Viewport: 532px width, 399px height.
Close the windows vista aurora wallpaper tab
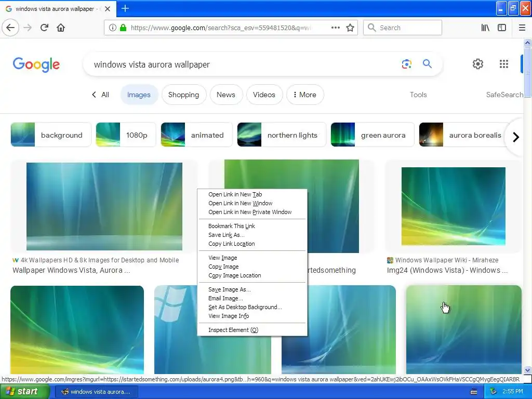[x=108, y=9]
